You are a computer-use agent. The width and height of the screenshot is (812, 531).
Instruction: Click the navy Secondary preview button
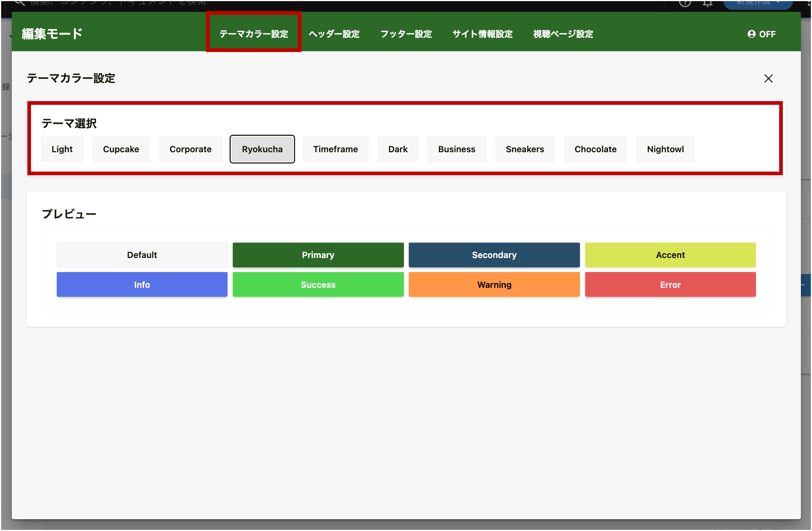coord(494,255)
